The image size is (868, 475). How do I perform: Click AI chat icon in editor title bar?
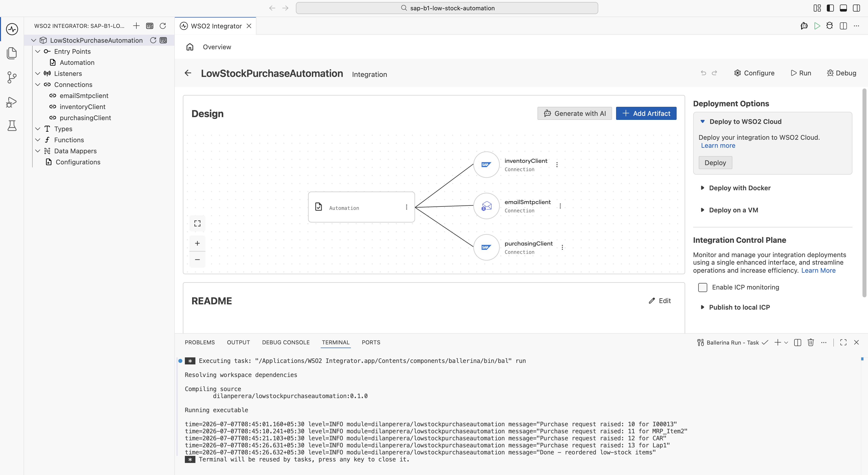pyautogui.click(x=804, y=26)
